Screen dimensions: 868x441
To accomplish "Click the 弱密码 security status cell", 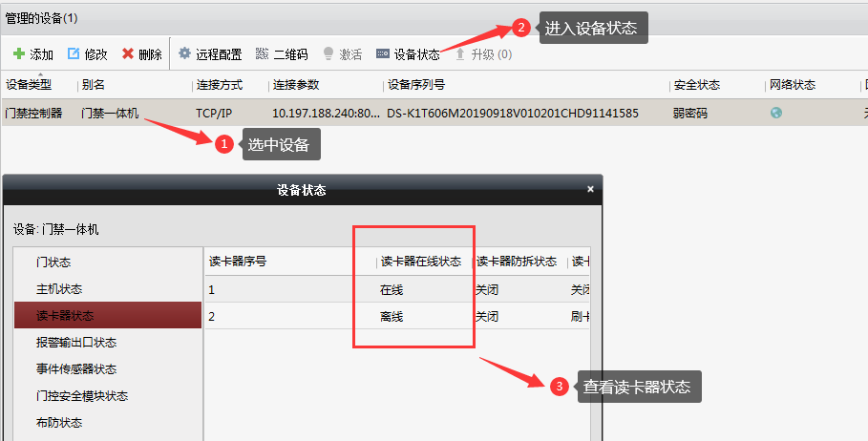I will (x=690, y=114).
